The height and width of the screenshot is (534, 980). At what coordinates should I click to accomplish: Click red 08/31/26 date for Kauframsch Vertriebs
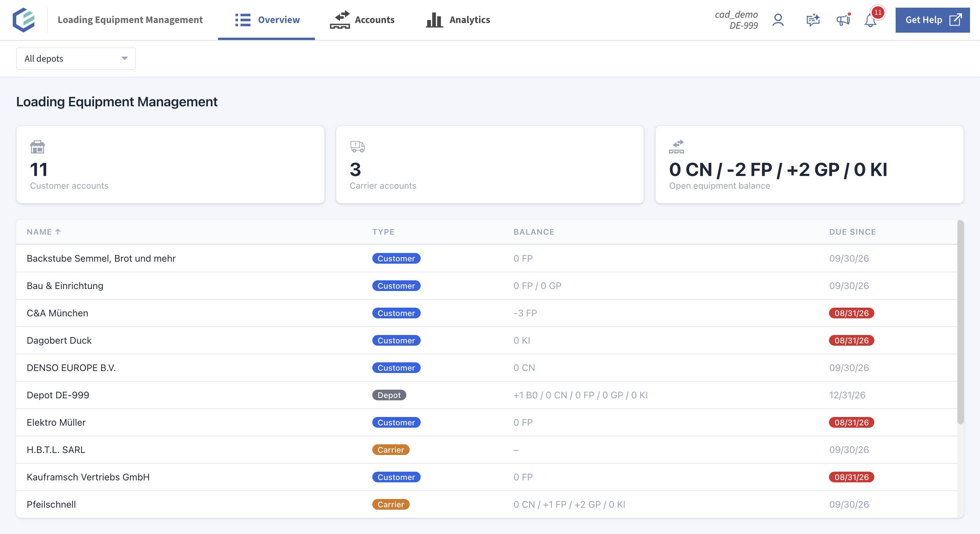851,477
